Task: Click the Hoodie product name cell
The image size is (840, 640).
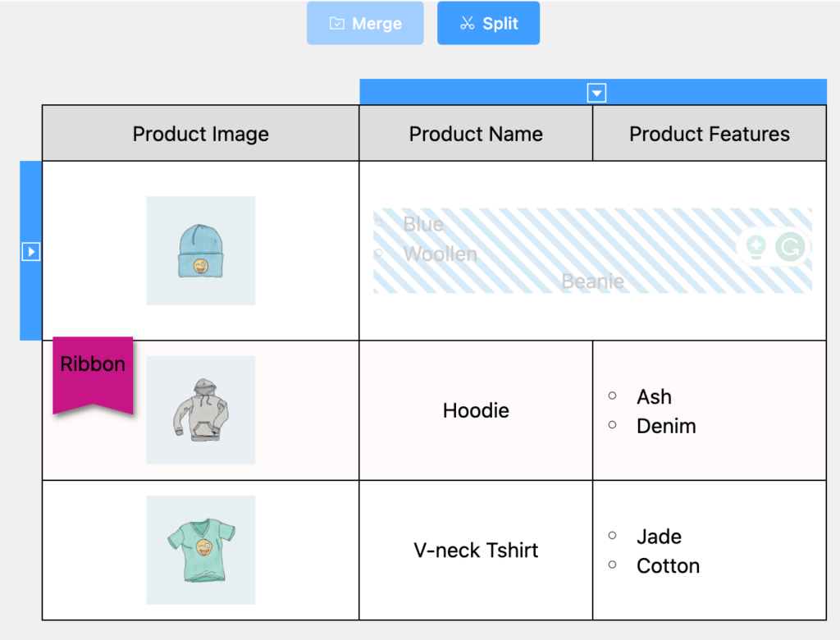Action: tap(476, 410)
